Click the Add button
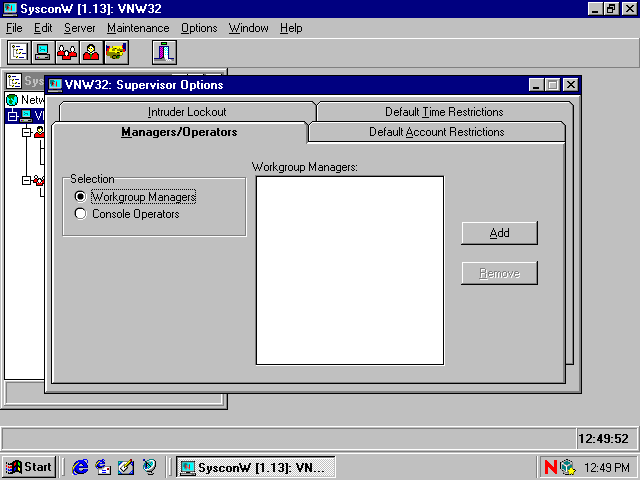Image resolution: width=640 pixels, height=480 pixels. coord(499,233)
